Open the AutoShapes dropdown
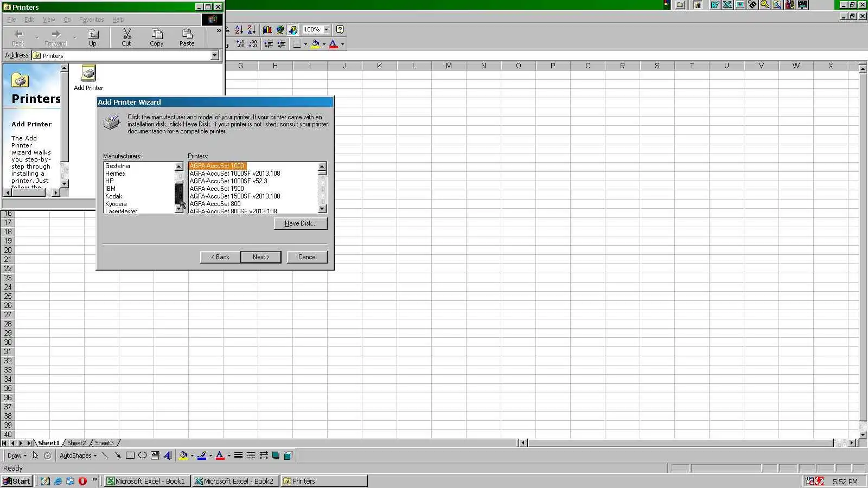This screenshot has width=868, height=488. click(x=78, y=455)
